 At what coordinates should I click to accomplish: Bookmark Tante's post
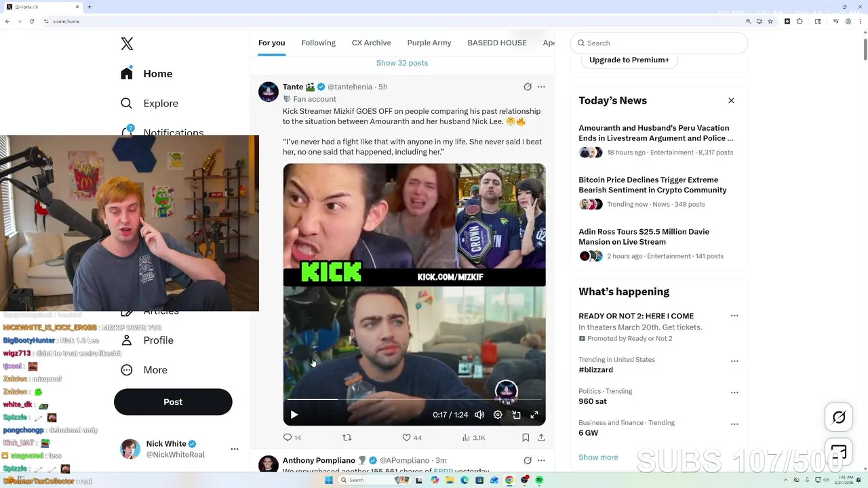[x=526, y=438]
